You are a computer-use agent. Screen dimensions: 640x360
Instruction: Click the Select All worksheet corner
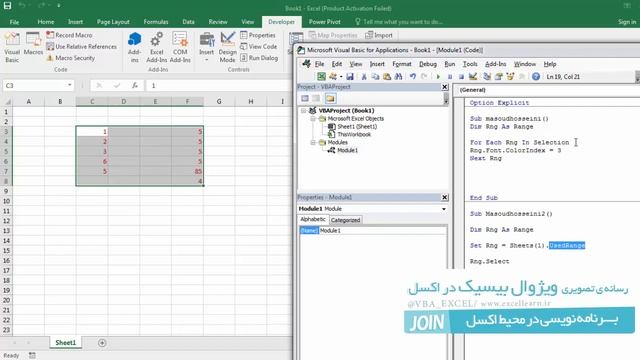click(x=7, y=101)
